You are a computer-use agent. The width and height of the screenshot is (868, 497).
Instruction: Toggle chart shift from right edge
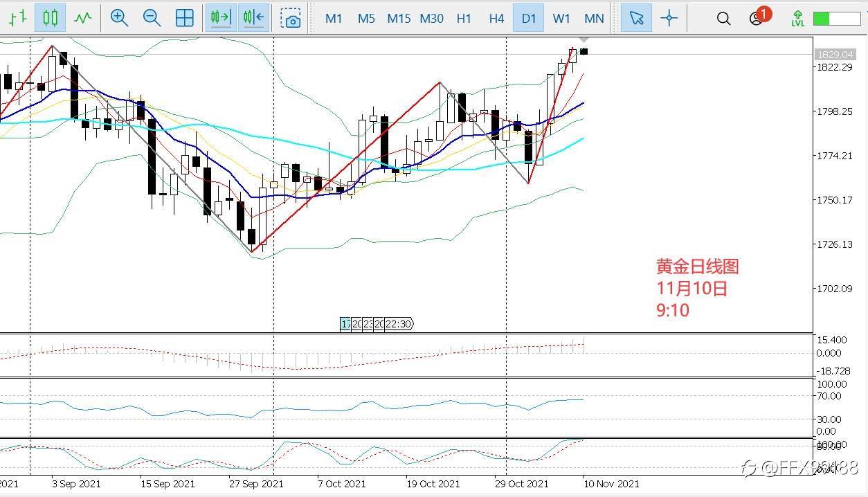point(253,18)
